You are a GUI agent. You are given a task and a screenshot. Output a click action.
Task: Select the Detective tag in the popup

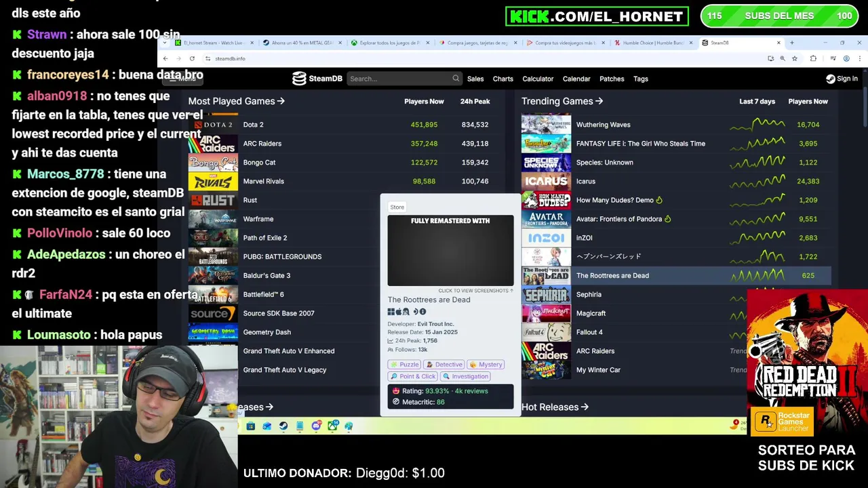pyautogui.click(x=444, y=365)
